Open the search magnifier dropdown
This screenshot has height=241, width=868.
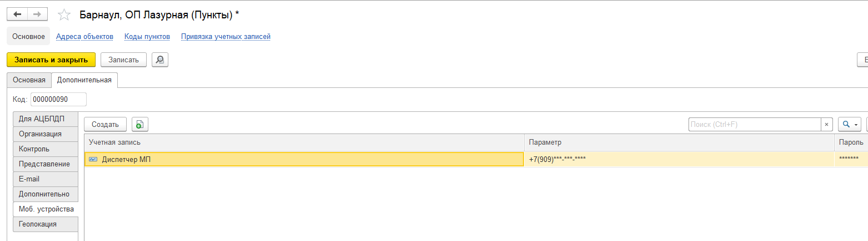pos(850,125)
